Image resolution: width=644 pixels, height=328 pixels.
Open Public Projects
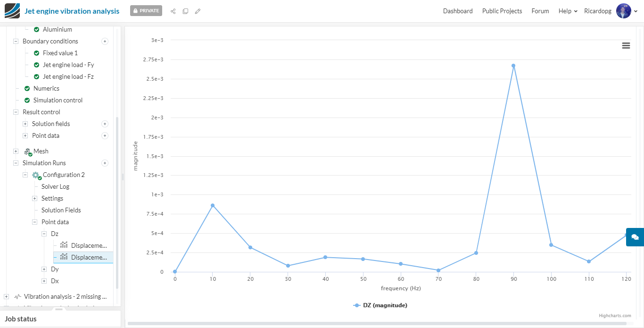(502, 11)
